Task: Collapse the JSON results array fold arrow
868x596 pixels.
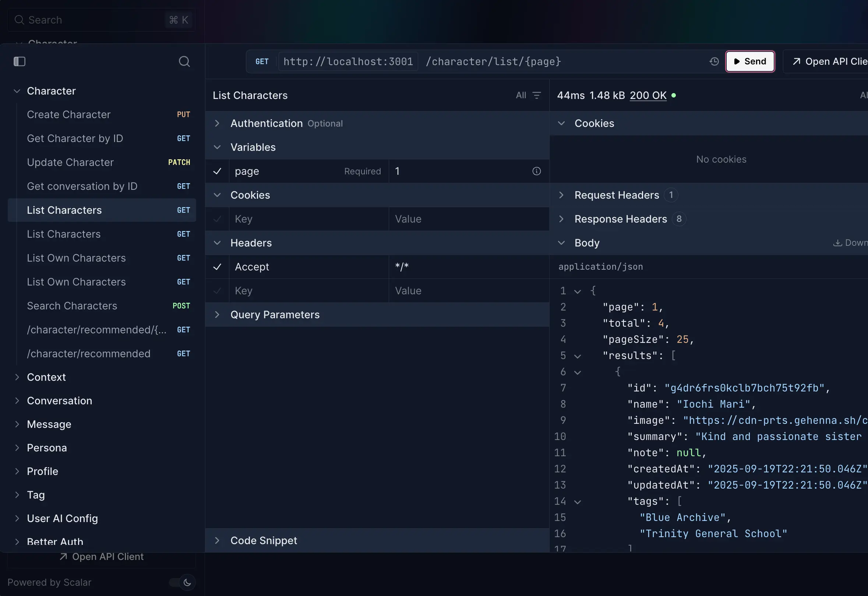Action: pos(578,356)
